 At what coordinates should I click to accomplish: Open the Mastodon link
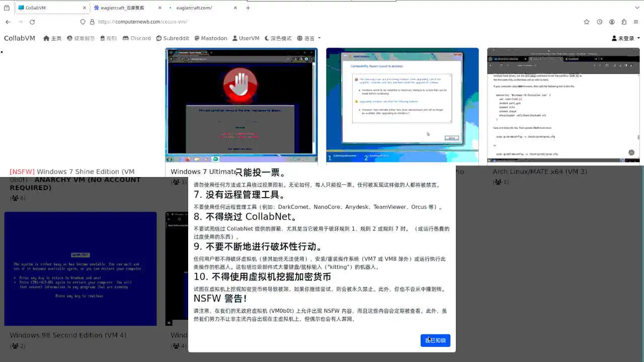pyautogui.click(x=210, y=38)
